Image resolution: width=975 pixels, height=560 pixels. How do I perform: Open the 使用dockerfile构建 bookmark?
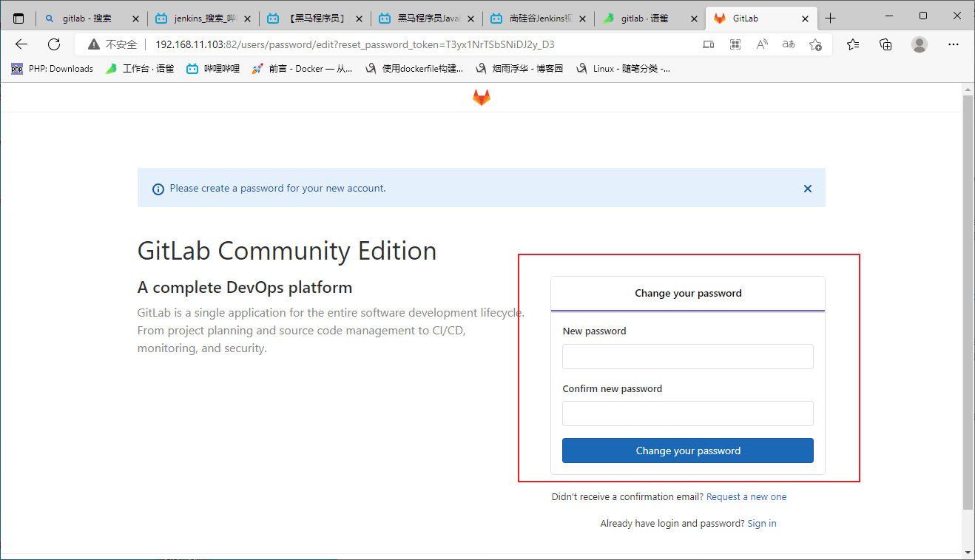[x=414, y=69]
